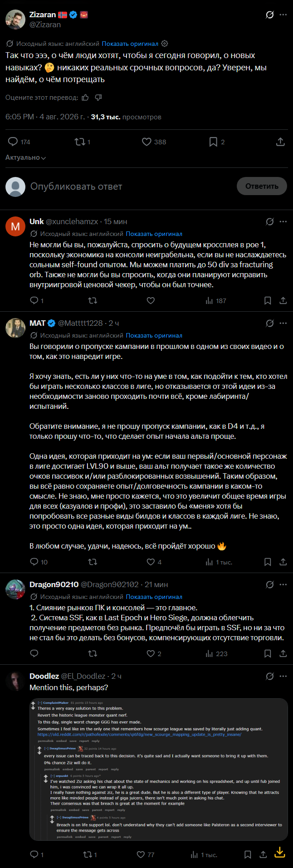Screen dimensions: 293x868
Task: Open Grok icon beside Zizaran's name
Action: click(x=269, y=15)
